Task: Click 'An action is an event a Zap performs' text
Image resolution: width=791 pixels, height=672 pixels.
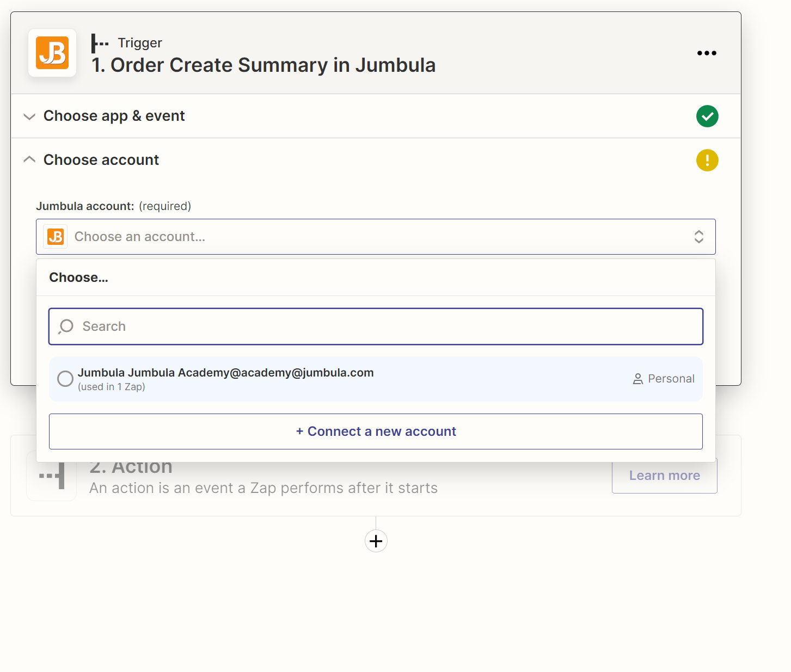Action: click(263, 488)
